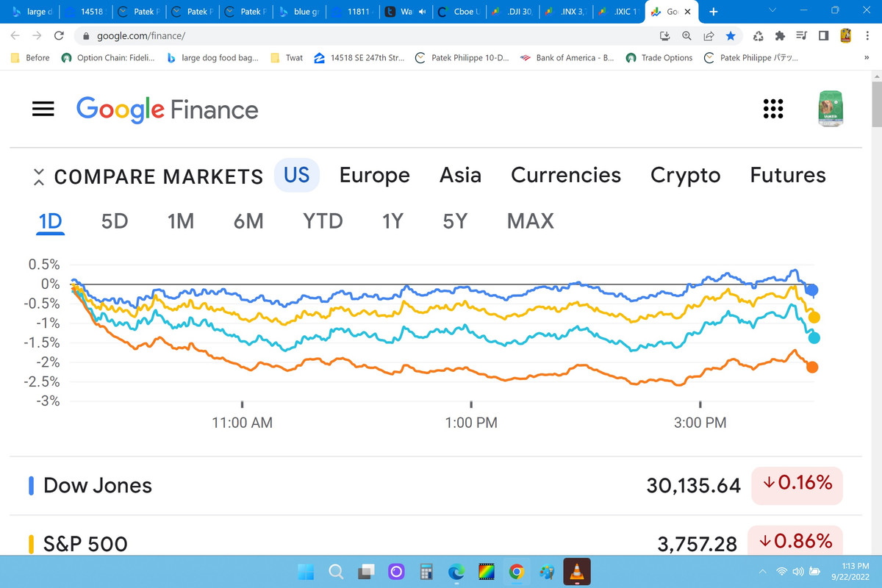Click the browser Forward arrow

pos(37,35)
